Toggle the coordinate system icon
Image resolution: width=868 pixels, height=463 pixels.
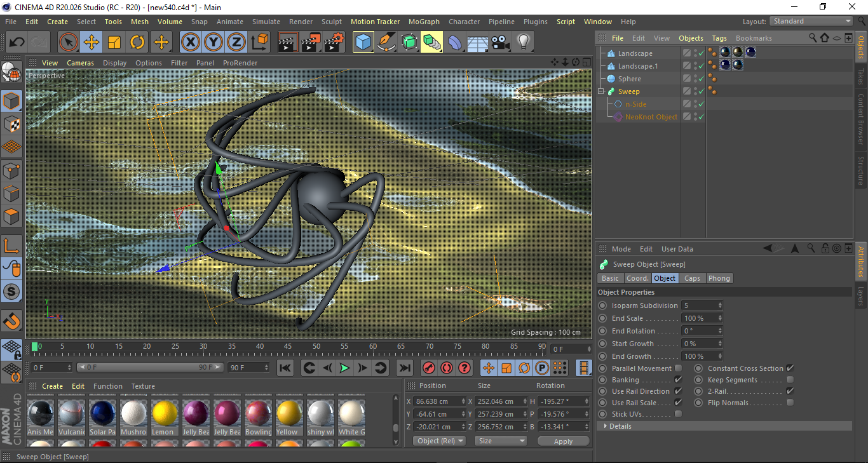click(259, 43)
